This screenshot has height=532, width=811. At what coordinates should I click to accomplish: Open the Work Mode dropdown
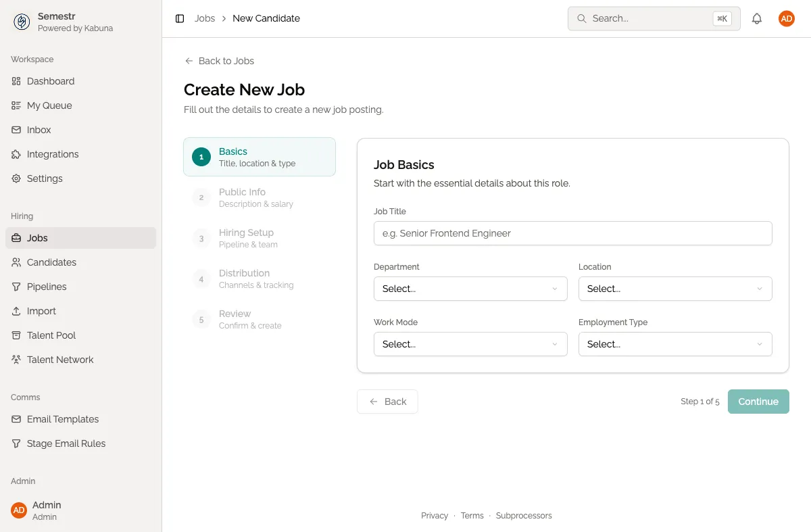pyautogui.click(x=470, y=344)
